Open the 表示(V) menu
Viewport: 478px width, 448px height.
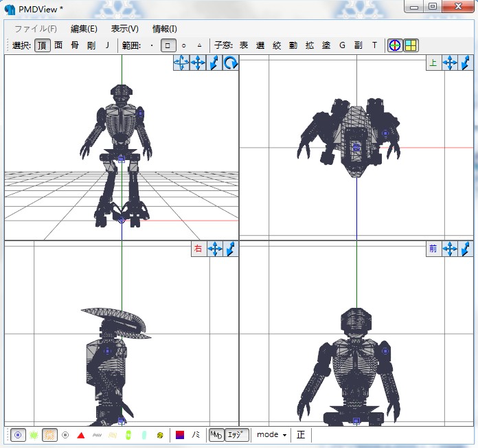125,29
